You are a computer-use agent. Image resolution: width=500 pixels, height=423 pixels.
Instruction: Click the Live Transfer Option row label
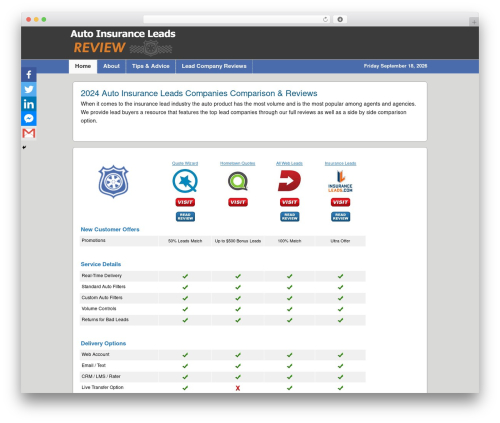[103, 387]
